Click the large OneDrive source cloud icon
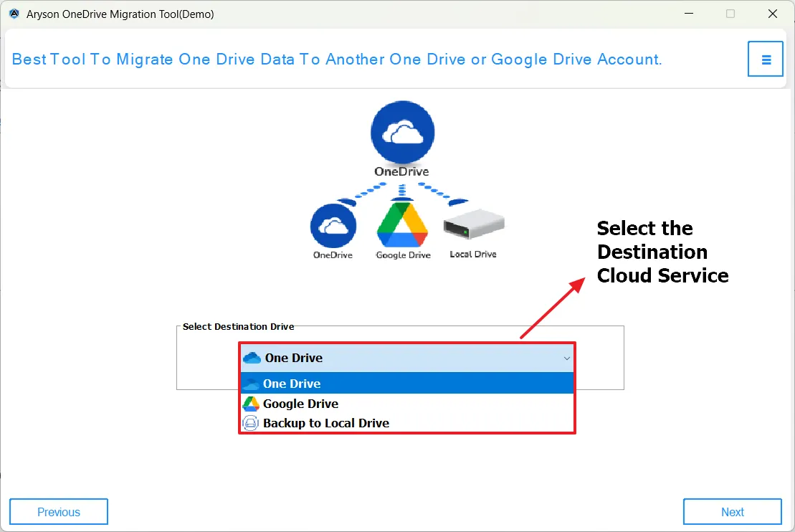The image size is (795, 532). click(x=402, y=133)
